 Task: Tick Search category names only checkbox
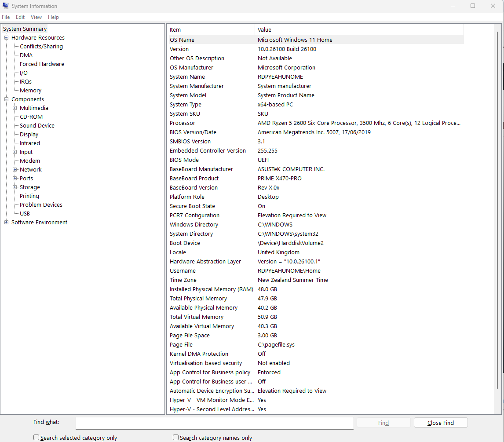(x=176, y=438)
